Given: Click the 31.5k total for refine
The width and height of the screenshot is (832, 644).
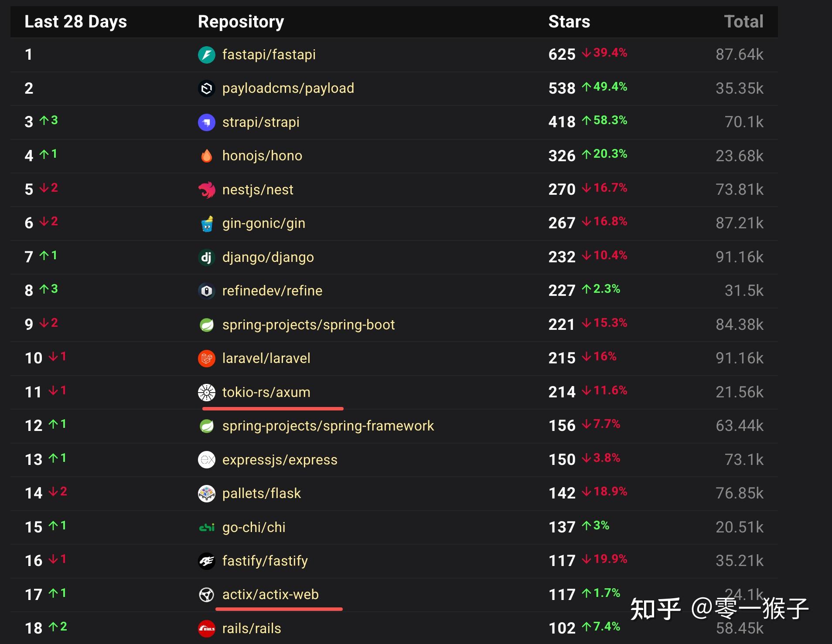Looking at the screenshot, I should pos(744,291).
